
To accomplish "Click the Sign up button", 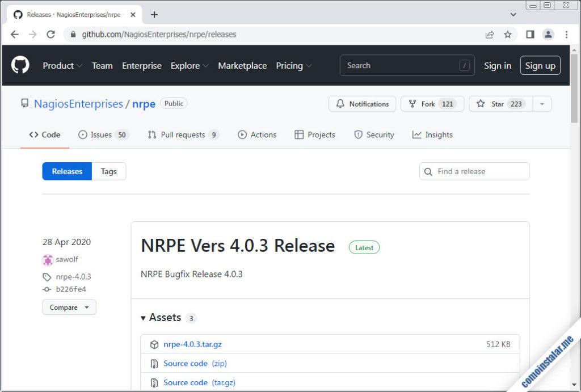I will pyautogui.click(x=540, y=65).
